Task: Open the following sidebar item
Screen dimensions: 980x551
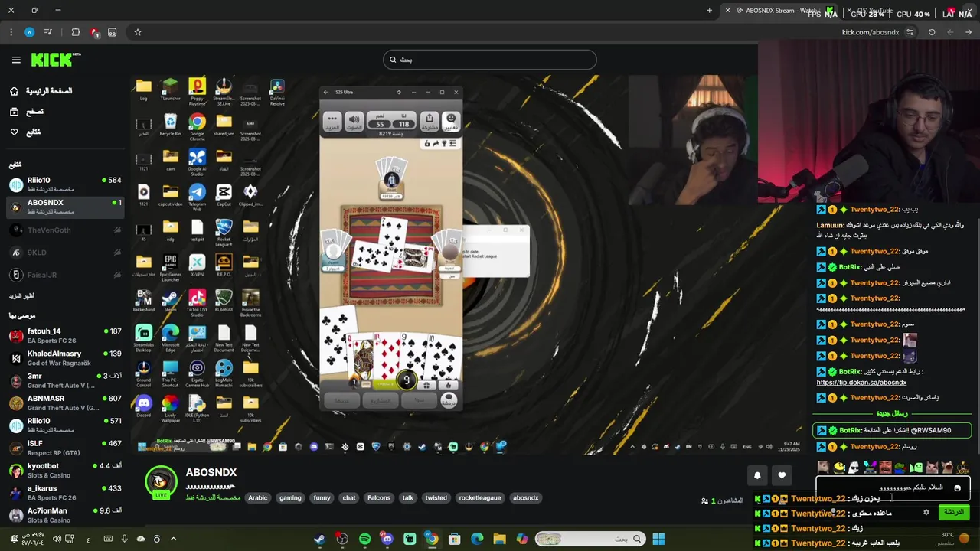Action: coord(25,132)
